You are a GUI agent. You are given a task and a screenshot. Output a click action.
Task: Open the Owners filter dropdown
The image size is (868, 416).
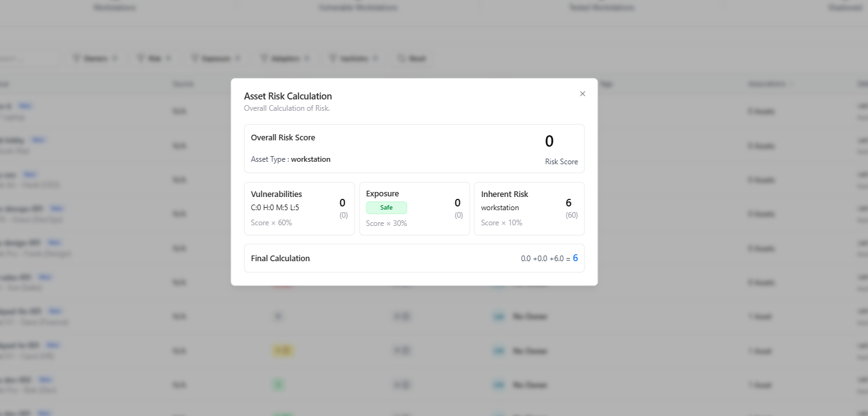click(x=95, y=59)
